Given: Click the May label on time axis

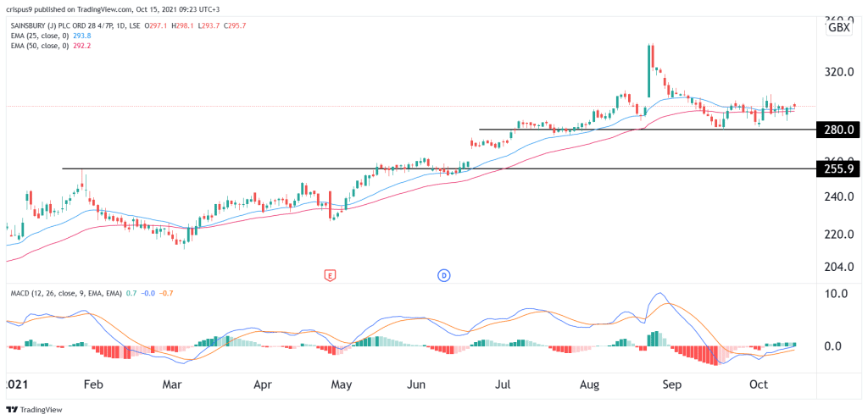Looking at the screenshot, I should click(x=341, y=384).
